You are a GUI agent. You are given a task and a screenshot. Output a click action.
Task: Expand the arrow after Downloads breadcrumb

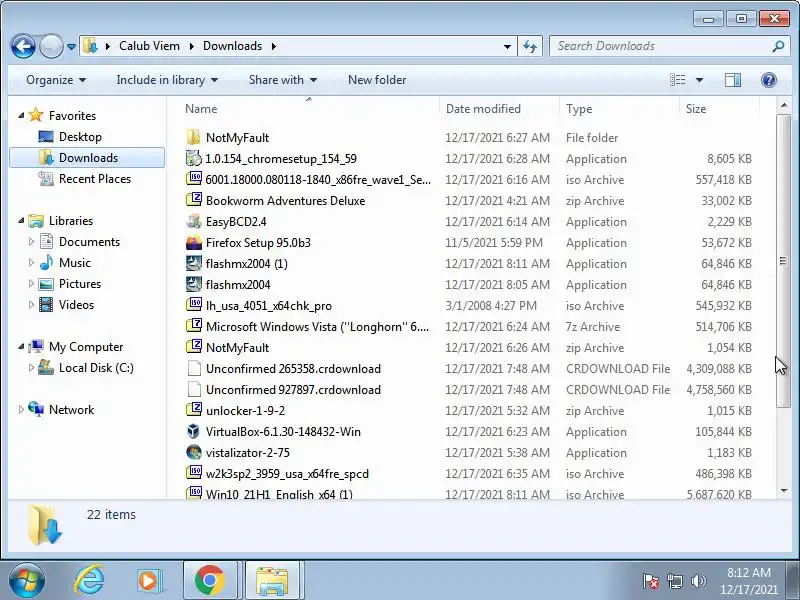point(274,46)
